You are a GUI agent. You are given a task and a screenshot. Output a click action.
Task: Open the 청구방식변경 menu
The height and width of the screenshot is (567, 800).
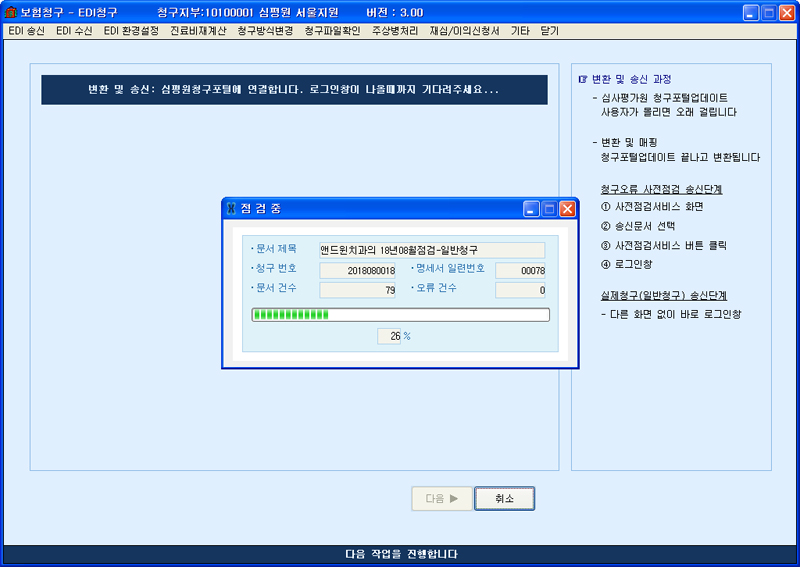click(265, 31)
